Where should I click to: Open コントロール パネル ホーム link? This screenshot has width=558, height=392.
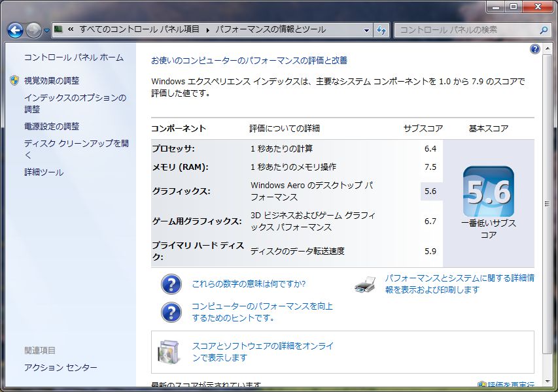click(x=74, y=57)
